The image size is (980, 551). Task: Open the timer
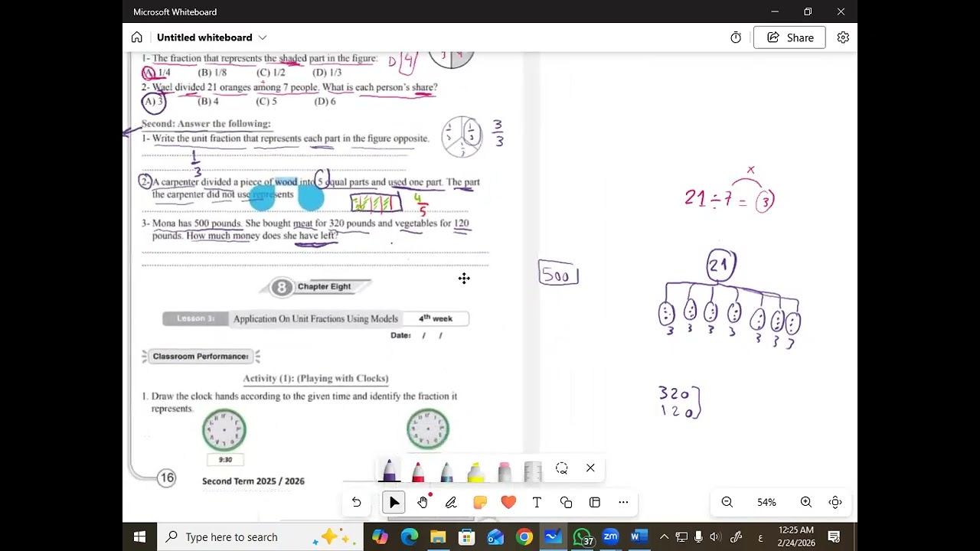(x=736, y=37)
